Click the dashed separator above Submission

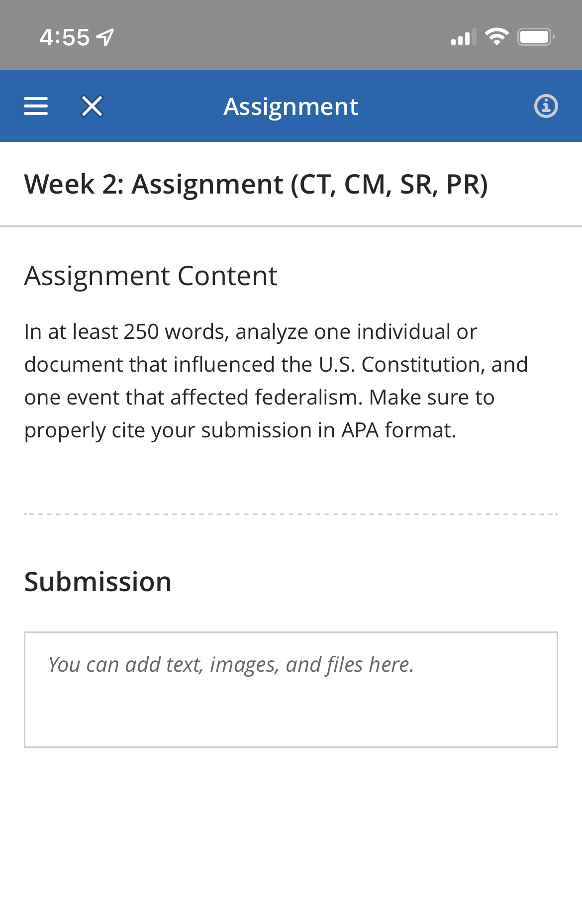291,514
